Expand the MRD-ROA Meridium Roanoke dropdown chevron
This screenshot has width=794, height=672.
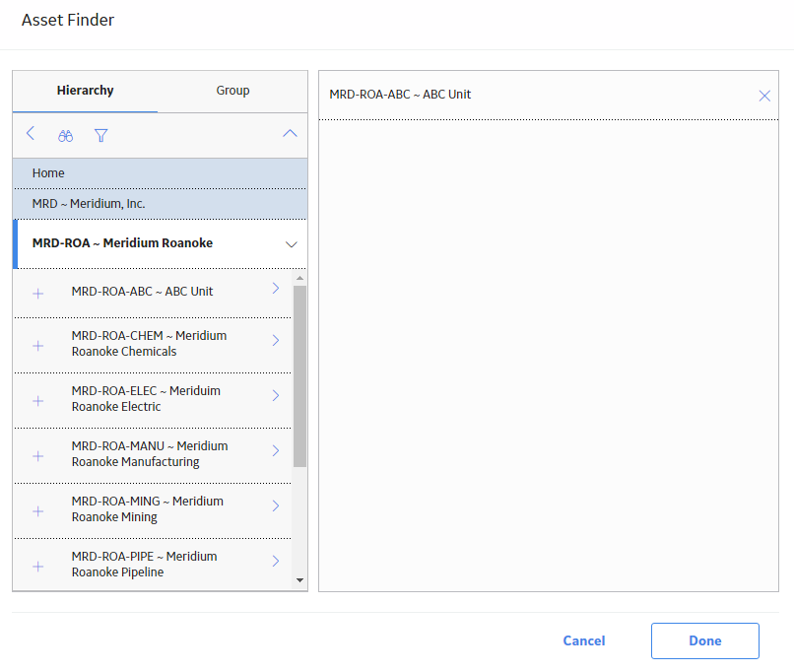coord(292,244)
